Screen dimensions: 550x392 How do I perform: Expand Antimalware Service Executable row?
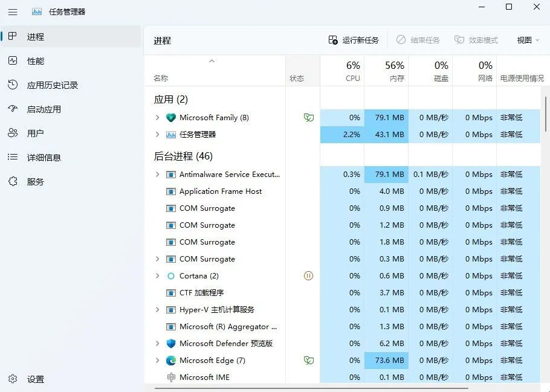pos(157,175)
